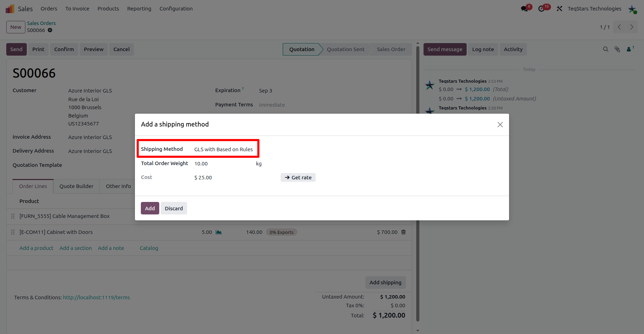Viewport: 644px width, 334px height.
Task: Open the Configuration menu
Action: pos(176,9)
